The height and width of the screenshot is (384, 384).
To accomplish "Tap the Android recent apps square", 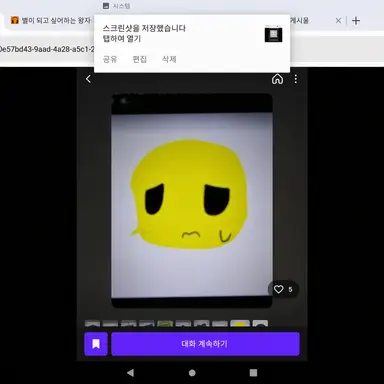I will (x=253, y=372).
